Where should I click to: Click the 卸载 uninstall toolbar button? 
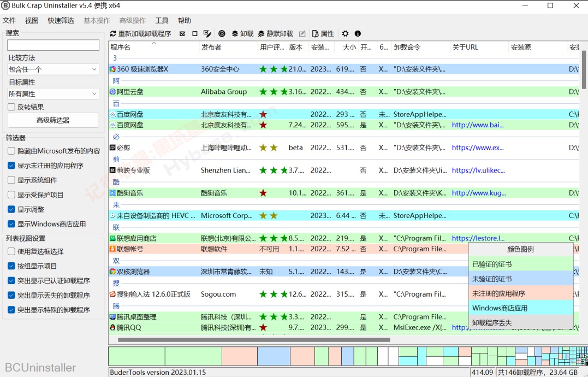tap(242, 34)
